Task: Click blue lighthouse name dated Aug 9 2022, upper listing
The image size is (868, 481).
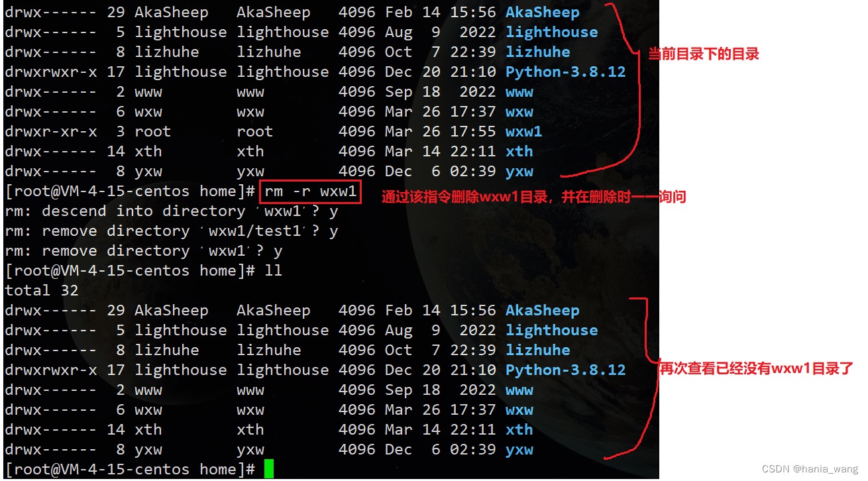Action: 551,32
